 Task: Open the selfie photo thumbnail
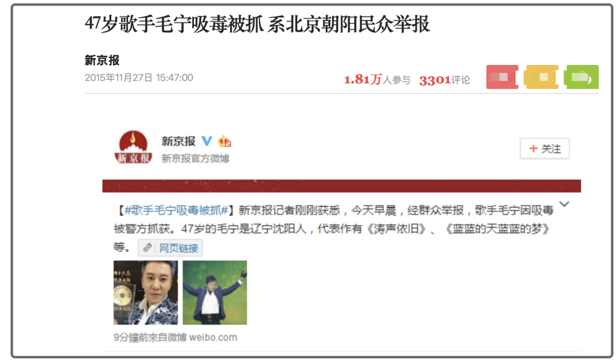146,293
